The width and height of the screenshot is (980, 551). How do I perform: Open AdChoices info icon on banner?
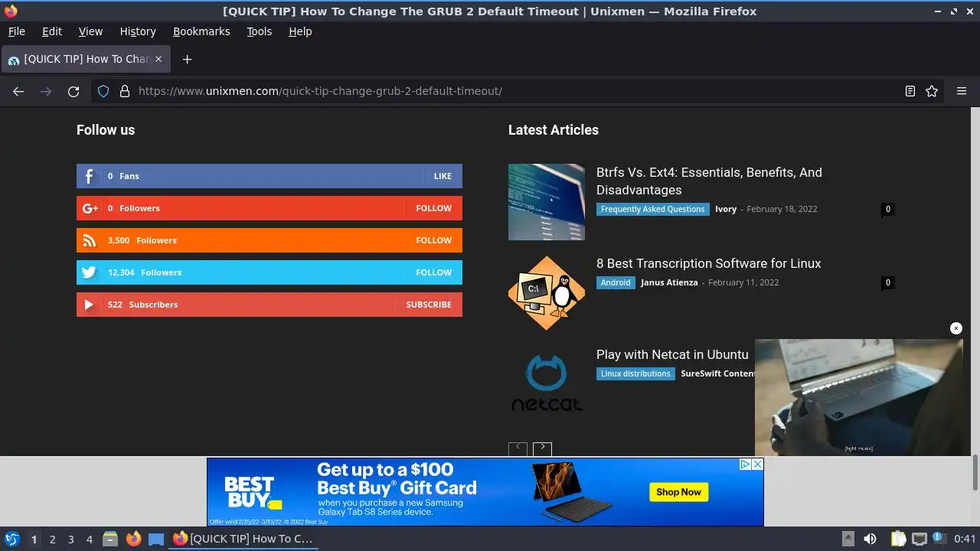[x=745, y=465]
